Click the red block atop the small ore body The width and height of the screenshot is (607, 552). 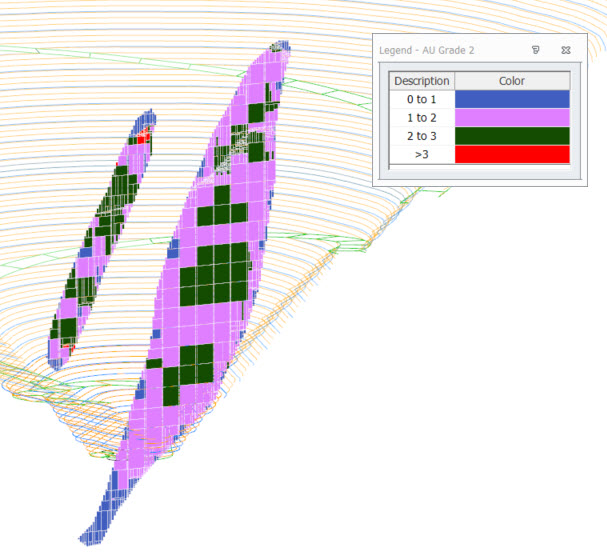click(144, 133)
